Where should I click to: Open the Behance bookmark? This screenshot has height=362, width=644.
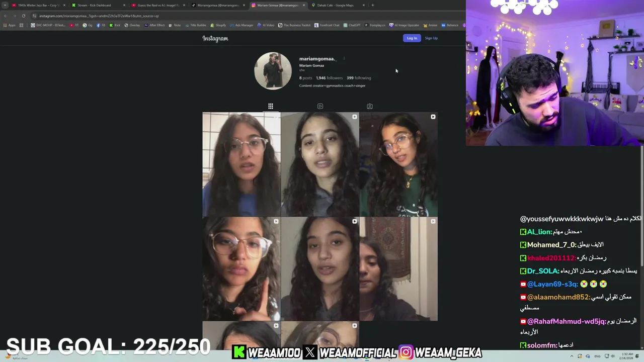tap(450, 25)
